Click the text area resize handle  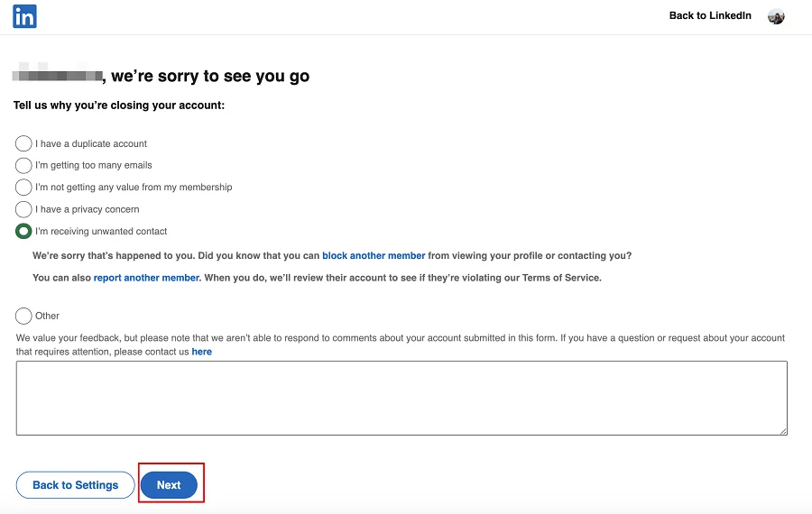(x=782, y=431)
